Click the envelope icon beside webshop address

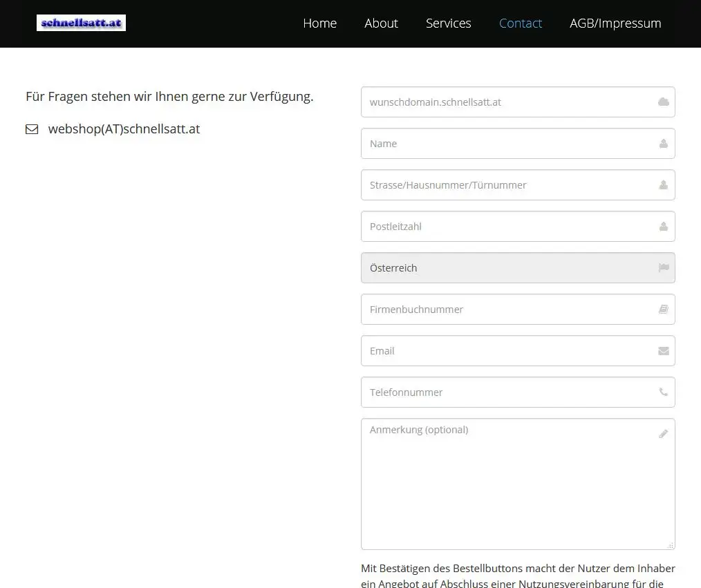[32, 129]
